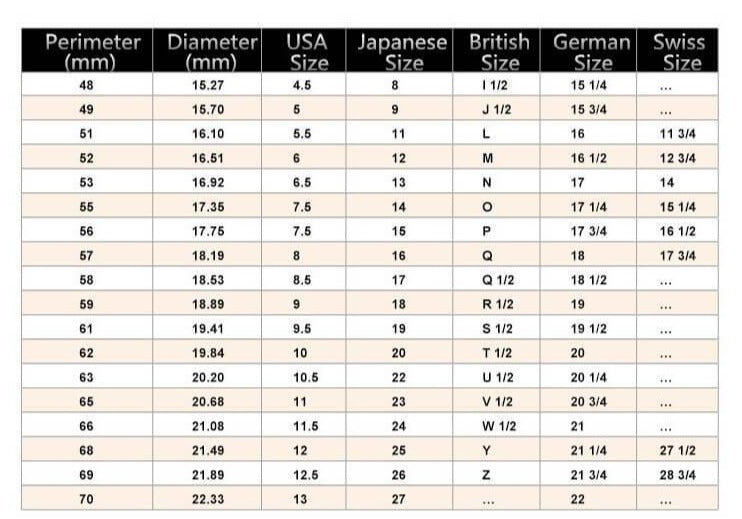Select the German size 19 1/2 cell
This screenshot has height=519, width=742.
tap(589, 329)
